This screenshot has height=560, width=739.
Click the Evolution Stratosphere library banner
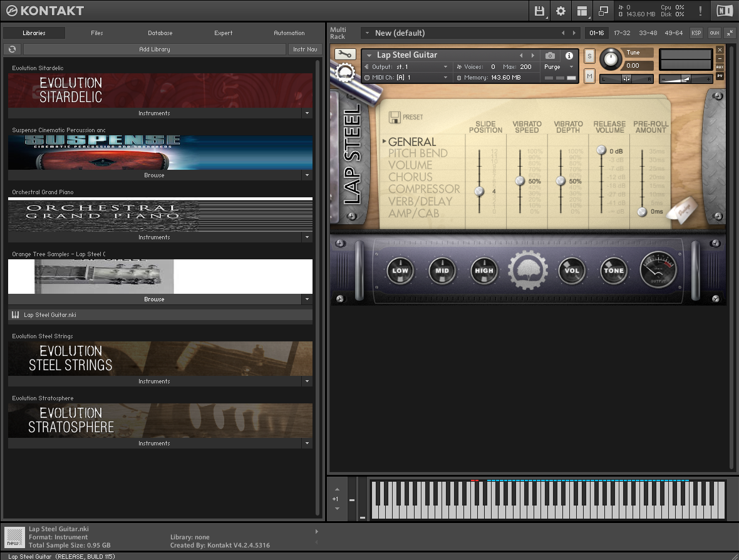pyautogui.click(x=160, y=420)
